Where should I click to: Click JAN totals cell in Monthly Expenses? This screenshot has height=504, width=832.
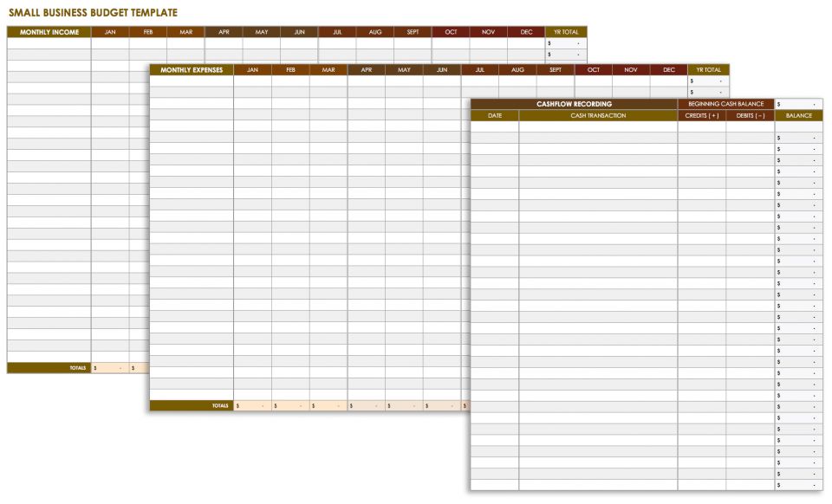252,405
